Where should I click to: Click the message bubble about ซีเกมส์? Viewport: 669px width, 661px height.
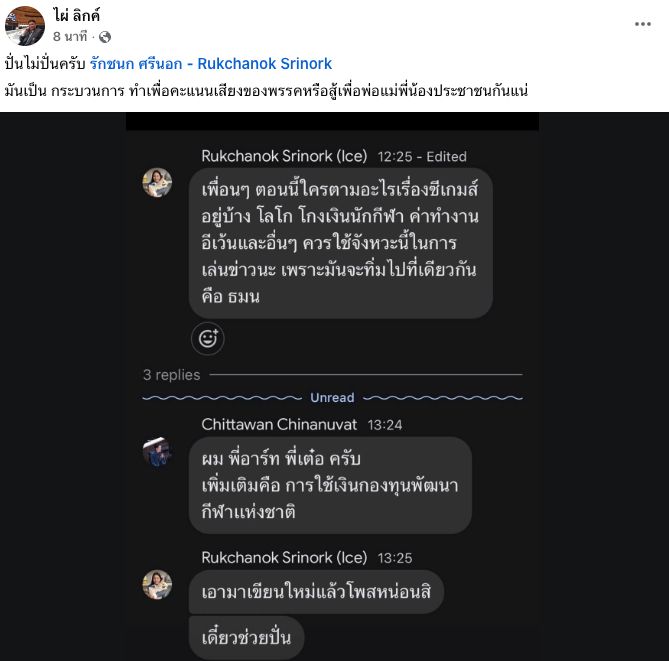[341, 243]
